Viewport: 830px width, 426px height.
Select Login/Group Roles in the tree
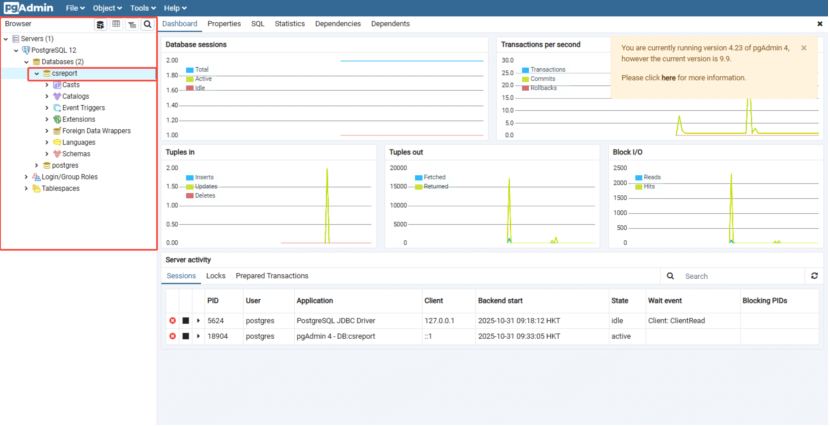coord(69,177)
